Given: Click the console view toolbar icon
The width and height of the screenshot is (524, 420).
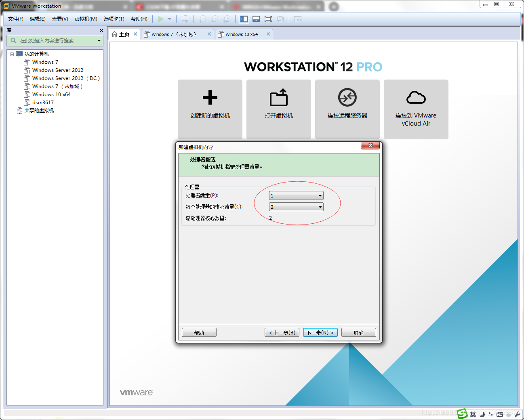Looking at the screenshot, I should pos(298,19).
